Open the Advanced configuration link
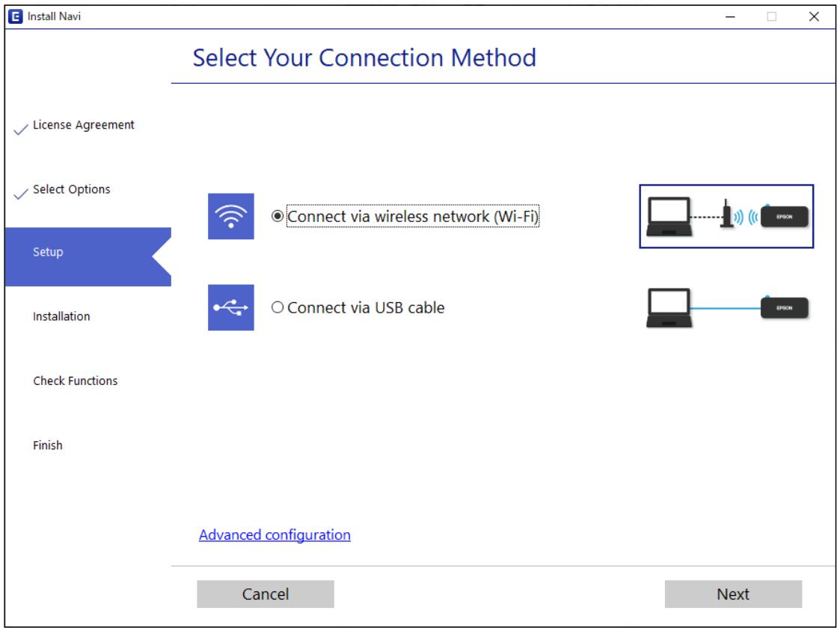840x628 pixels. [x=275, y=535]
